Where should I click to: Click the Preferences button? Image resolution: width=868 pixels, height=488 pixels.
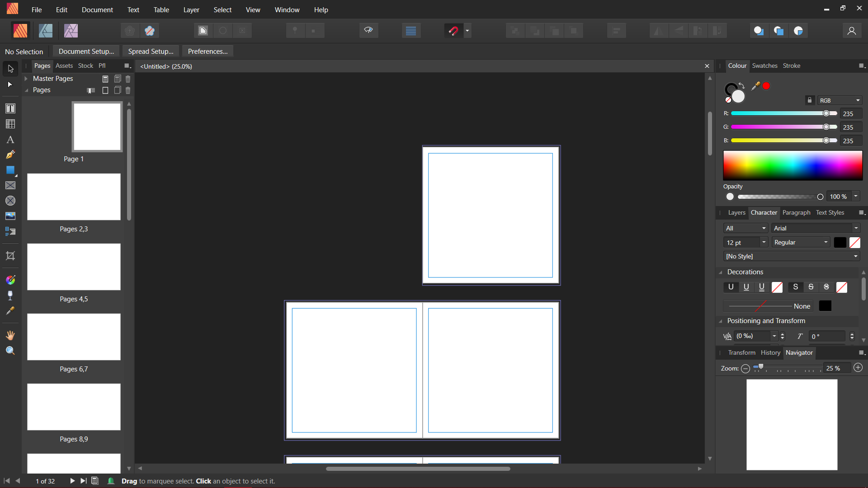208,51
